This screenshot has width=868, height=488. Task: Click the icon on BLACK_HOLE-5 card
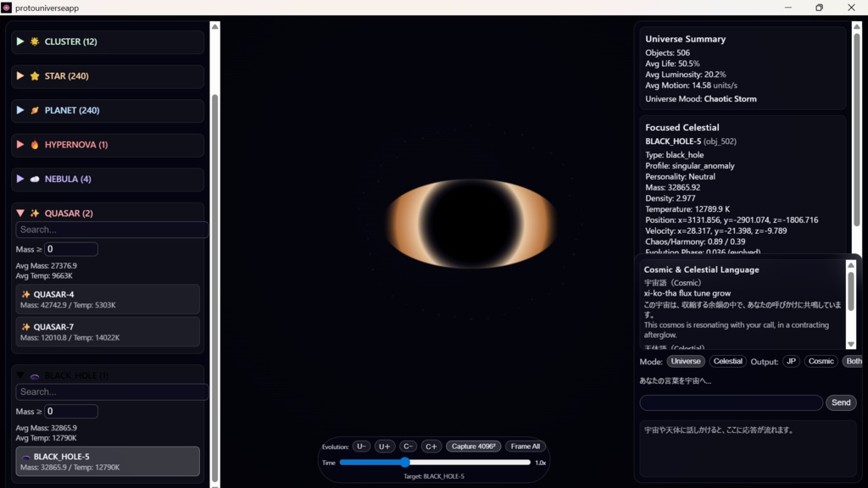(x=25, y=457)
